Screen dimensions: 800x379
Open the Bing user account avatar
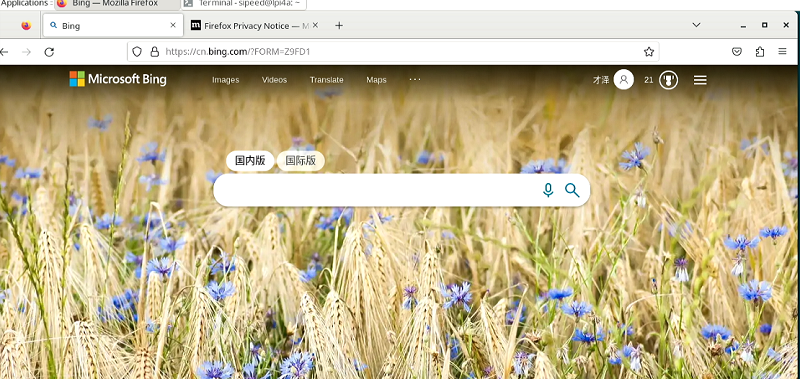point(623,80)
